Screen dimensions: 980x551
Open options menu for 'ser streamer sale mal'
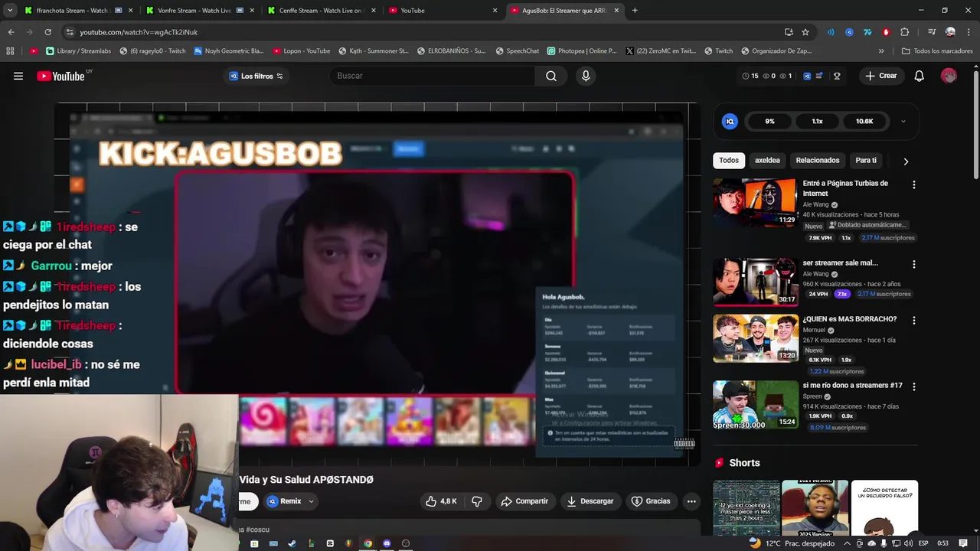click(913, 264)
